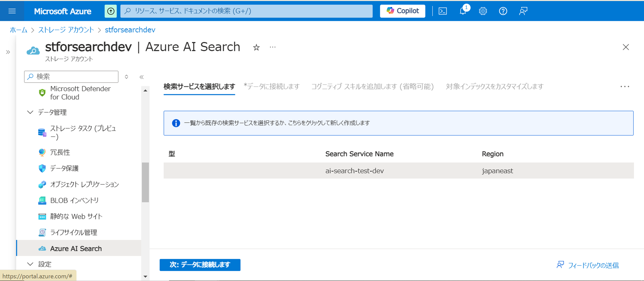Image resolution: width=644 pixels, height=281 pixels.
Task: Open BLOB インベントリ menu item
Action: [x=74, y=200]
